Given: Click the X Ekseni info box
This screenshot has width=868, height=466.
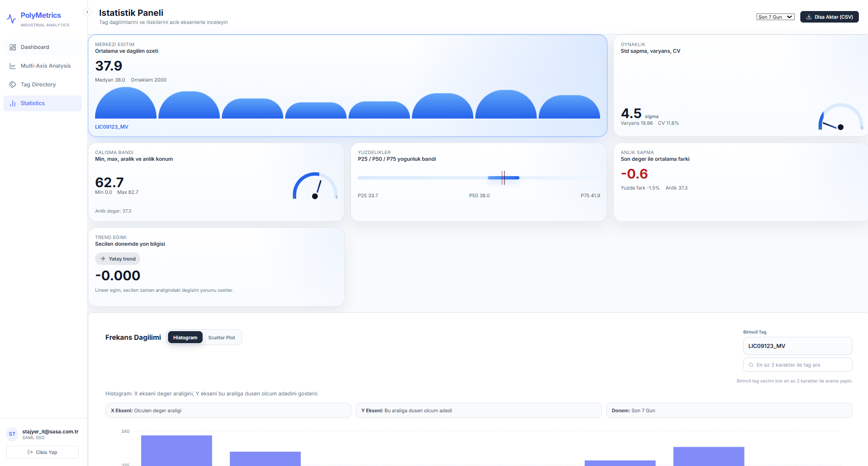Looking at the screenshot, I should [x=228, y=410].
